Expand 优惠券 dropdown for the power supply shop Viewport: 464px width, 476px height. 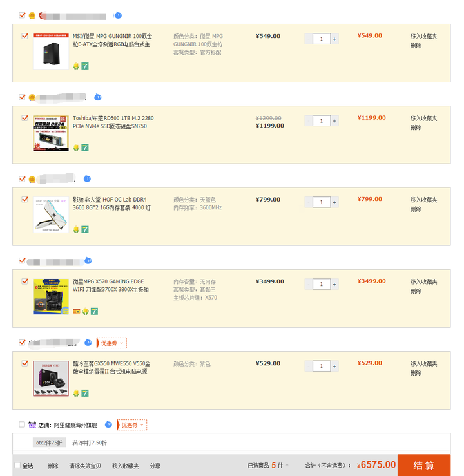tap(111, 343)
